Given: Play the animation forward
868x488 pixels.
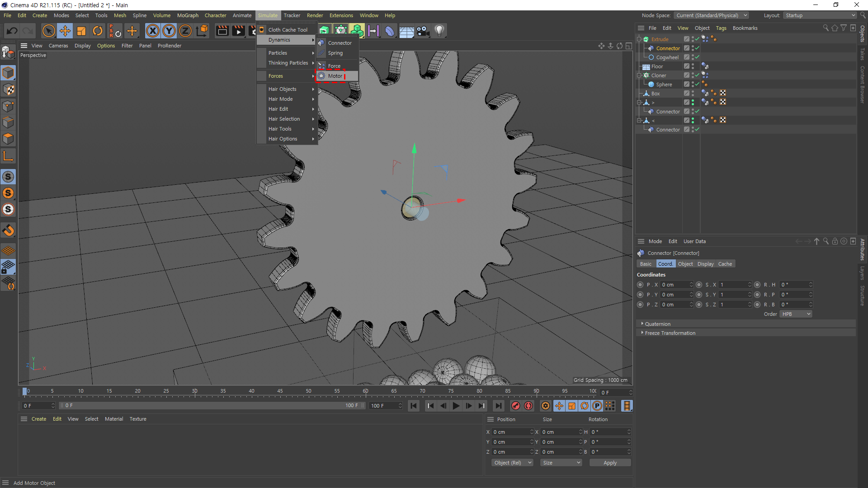Looking at the screenshot, I should point(456,406).
